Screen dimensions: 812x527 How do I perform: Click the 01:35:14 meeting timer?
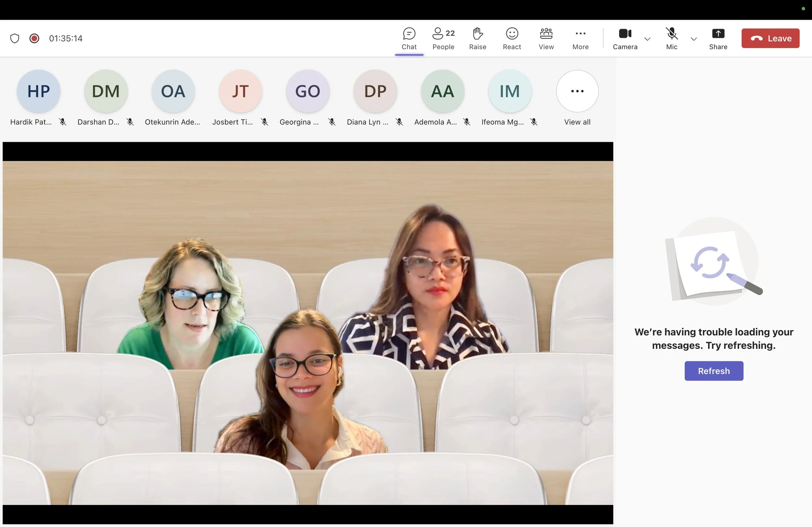click(x=66, y=38)
